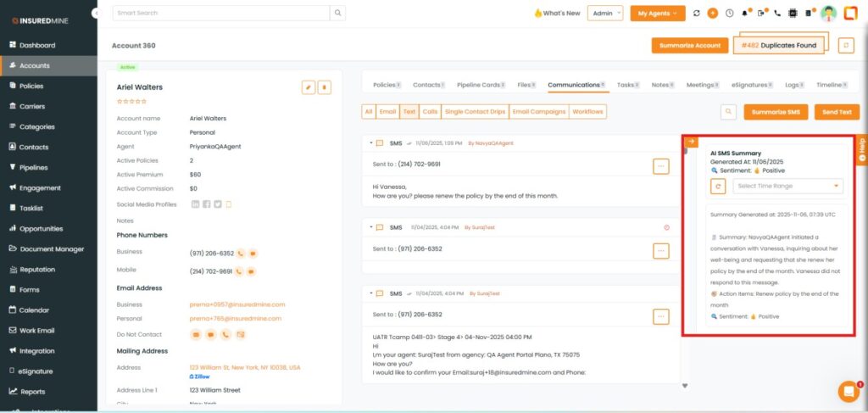This screenshot has height=413, width=868.
Task: Toggle the Email communications filter
Action: (x=387, y=111)
